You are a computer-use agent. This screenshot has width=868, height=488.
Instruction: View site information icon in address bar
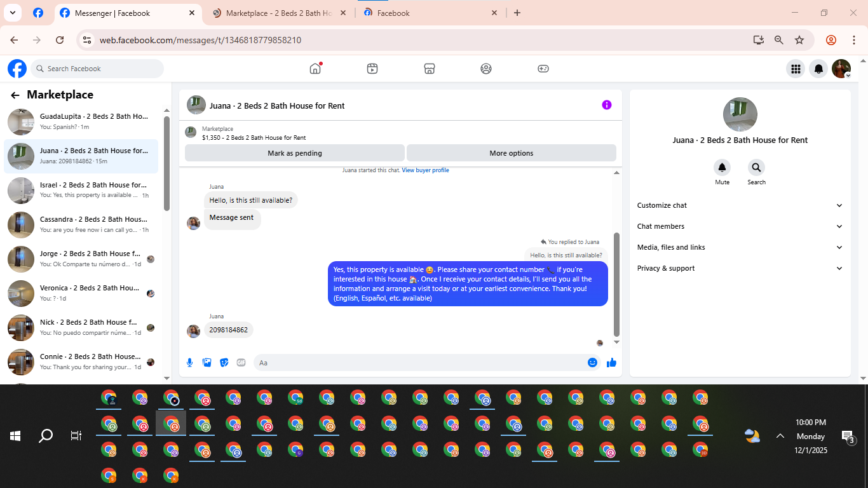coord(87,40)
